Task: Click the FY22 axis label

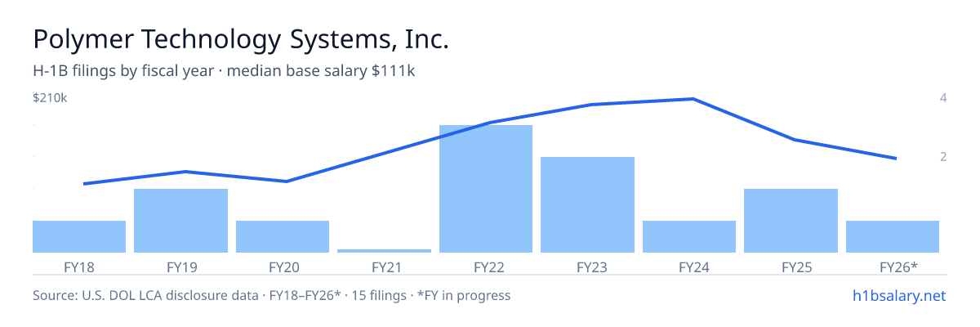Action: click(486, 267)
